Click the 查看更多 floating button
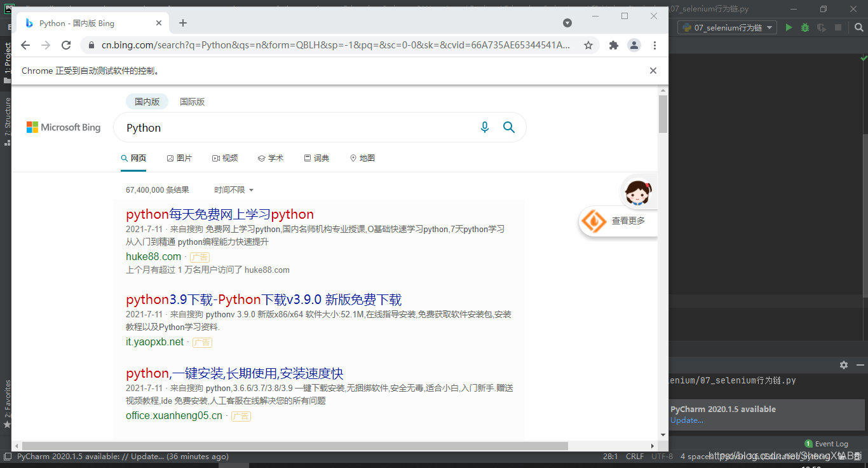868x468 pixels. (x=618, y=221)
